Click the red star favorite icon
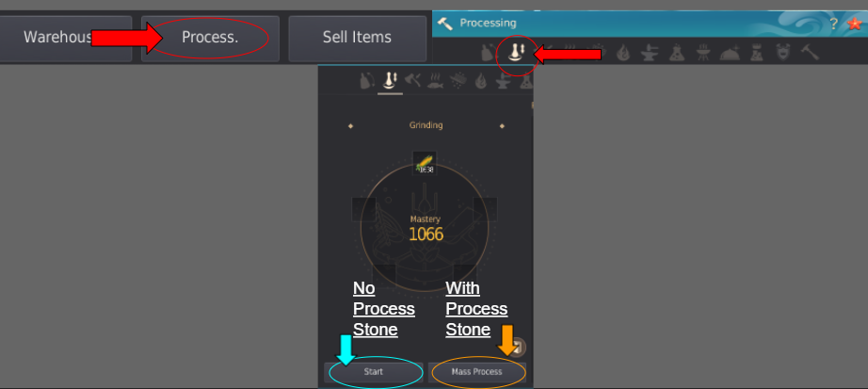 pos(854,24)
